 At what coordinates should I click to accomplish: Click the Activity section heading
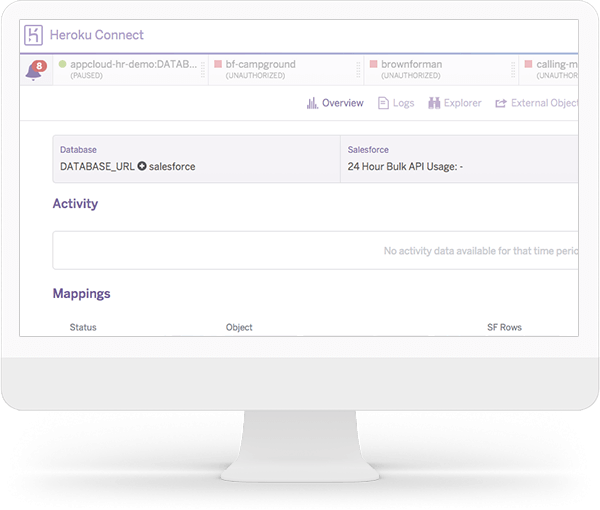click(x=75, y=204)
